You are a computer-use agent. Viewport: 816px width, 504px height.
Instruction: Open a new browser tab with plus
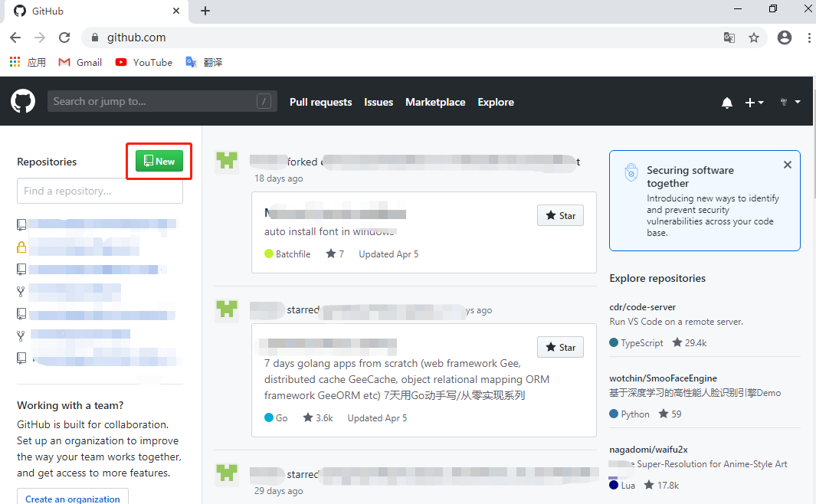tap(205, 11)
